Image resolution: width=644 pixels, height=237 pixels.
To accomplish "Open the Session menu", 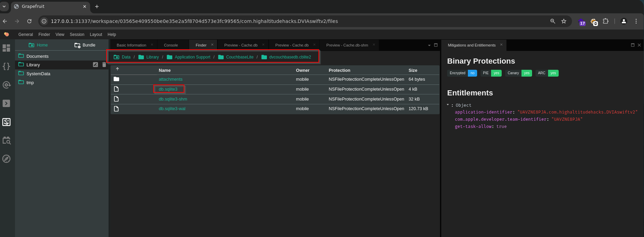I will 77,35.
